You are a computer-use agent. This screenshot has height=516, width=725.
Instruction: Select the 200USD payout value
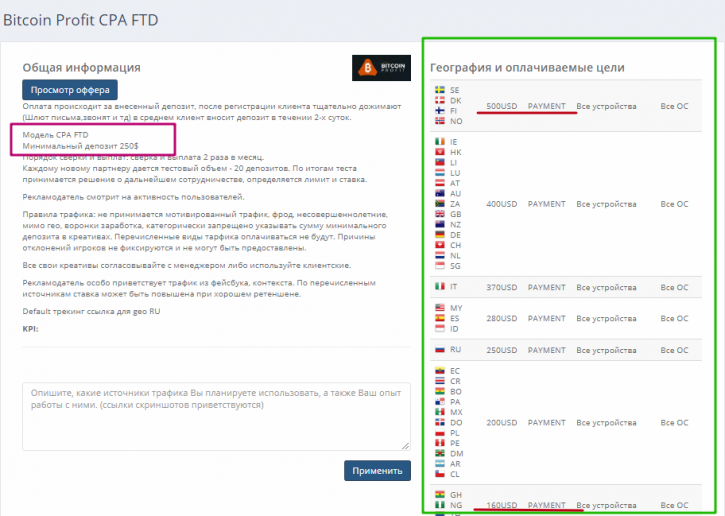[x=502, y=423]
